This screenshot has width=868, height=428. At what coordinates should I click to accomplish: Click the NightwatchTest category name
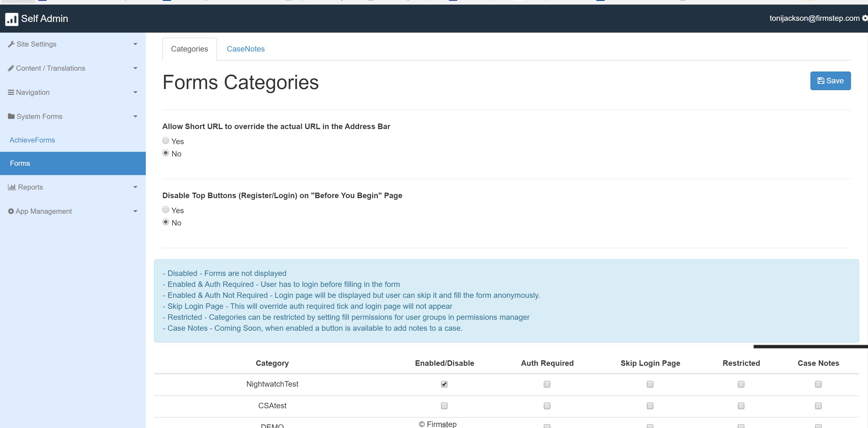272,384
